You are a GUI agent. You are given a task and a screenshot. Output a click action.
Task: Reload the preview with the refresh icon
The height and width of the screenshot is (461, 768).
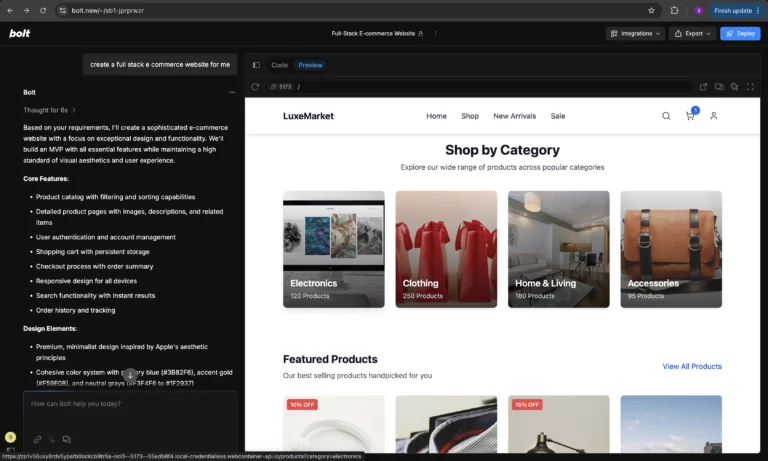255,87
